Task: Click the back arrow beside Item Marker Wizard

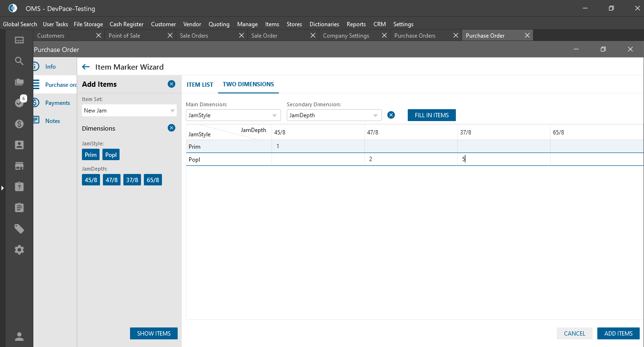Action: (x=86, y=67)
